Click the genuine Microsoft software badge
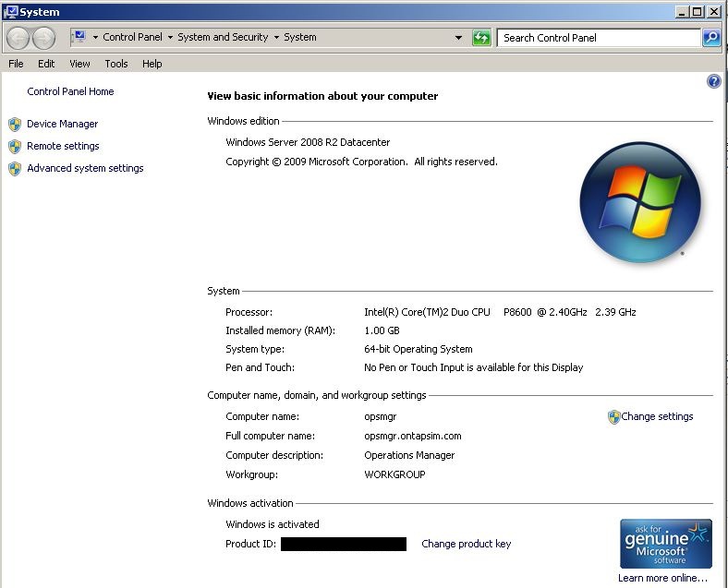 pos(665,543)
